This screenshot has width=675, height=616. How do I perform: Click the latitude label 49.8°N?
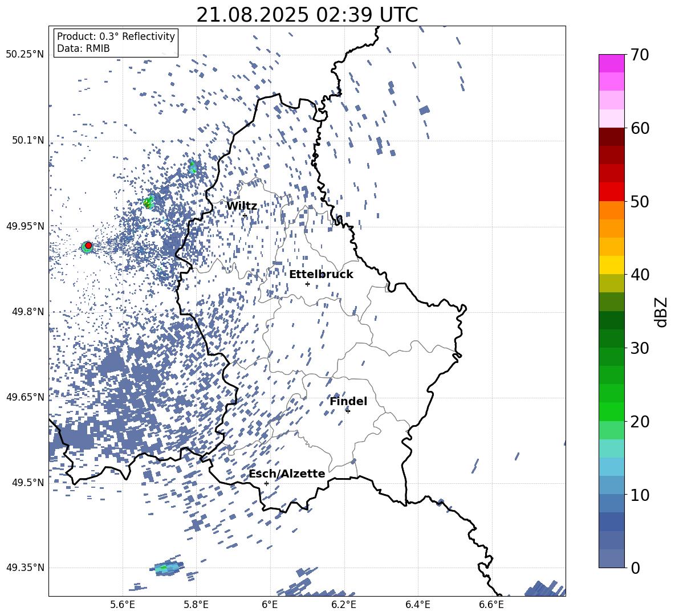click(x=27, y=312)
